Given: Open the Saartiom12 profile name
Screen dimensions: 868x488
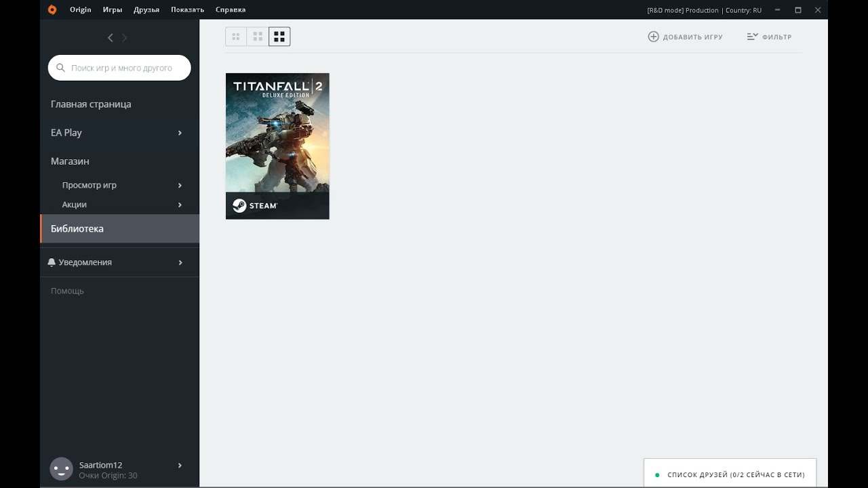Looking at the screenshot, I should pos(100,465).
